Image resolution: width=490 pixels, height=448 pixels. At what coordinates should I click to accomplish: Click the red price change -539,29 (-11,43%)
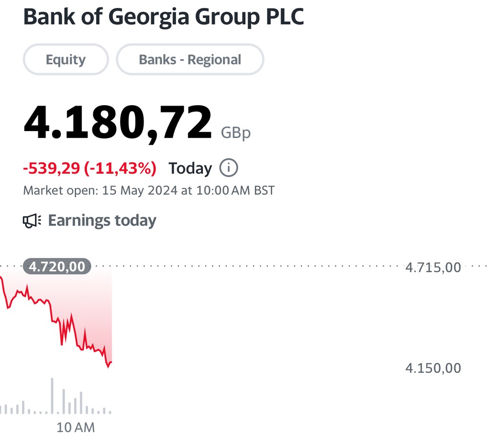point(90,168)
